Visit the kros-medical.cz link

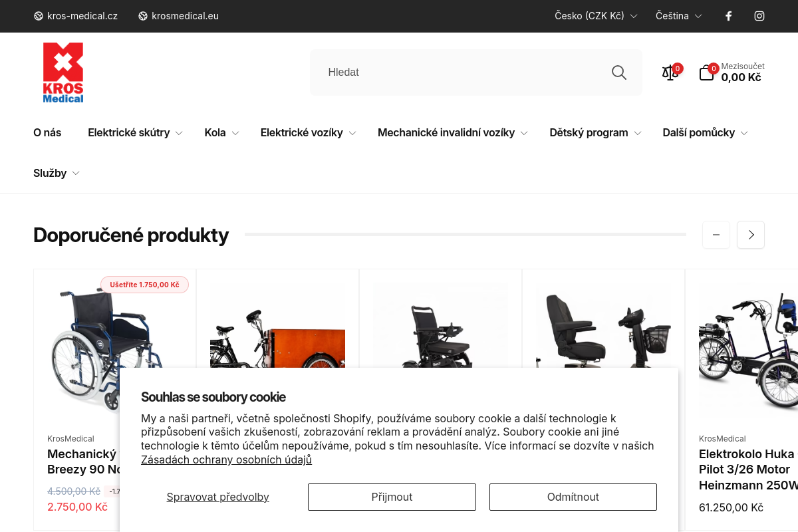tap(82, 16)
